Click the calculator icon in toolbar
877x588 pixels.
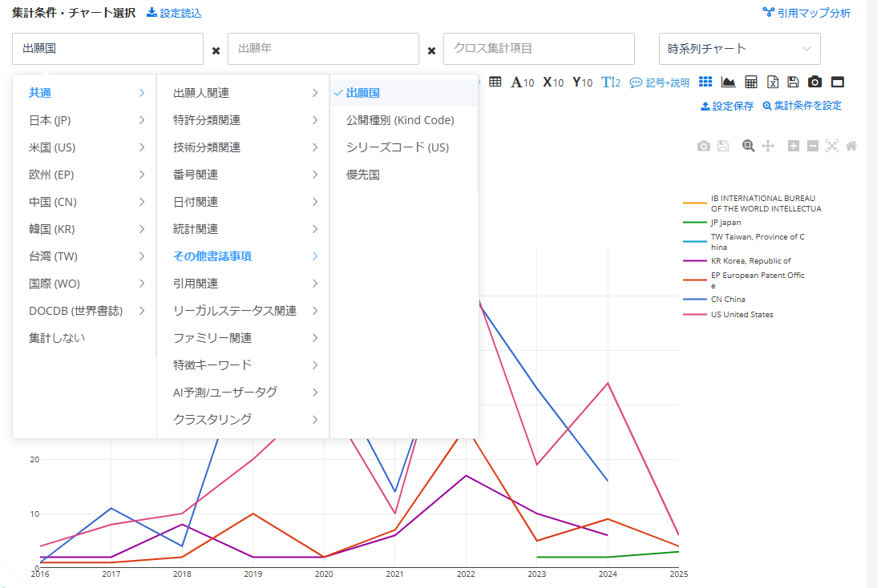[x=751, y=82]
